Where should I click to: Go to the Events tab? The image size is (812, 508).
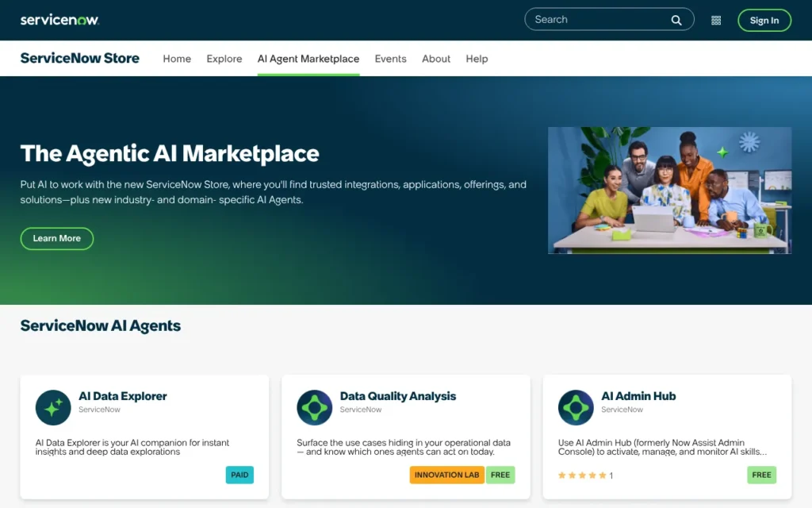pyautogui.click(x=390, y=59)
